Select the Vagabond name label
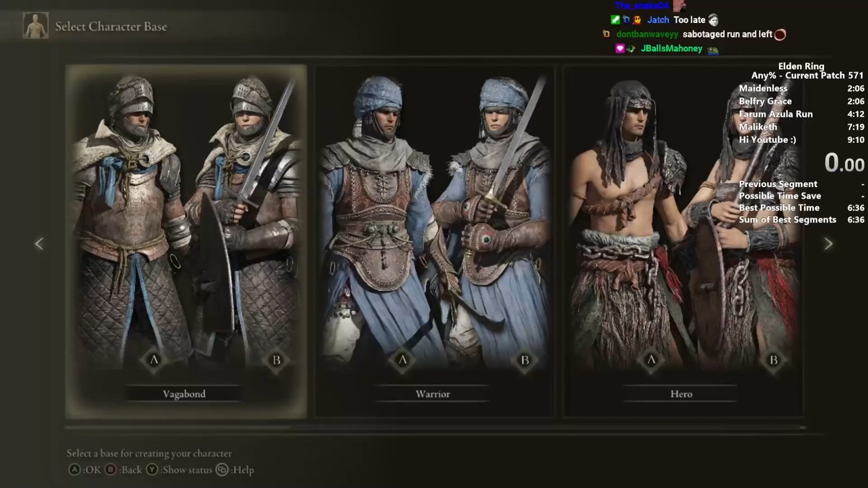 pos(184,394)
